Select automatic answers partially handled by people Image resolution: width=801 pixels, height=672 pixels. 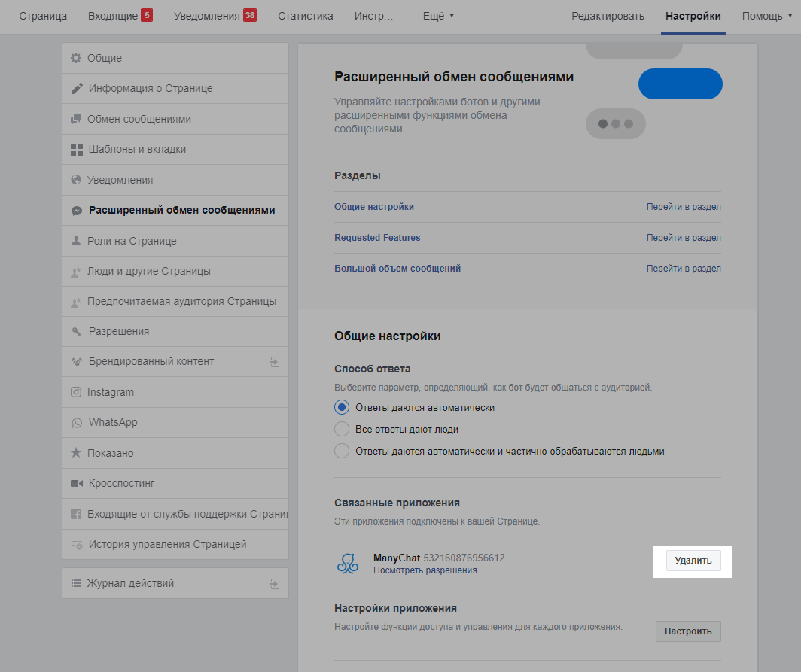click(x=342, y=451)
